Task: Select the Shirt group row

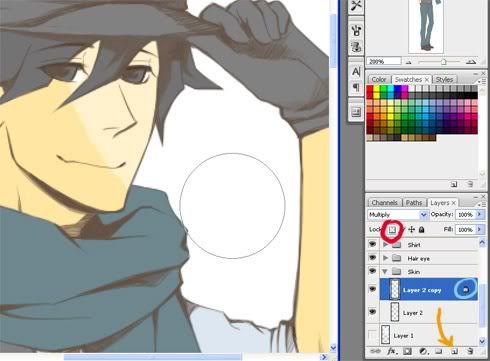Action: [429, 245]
